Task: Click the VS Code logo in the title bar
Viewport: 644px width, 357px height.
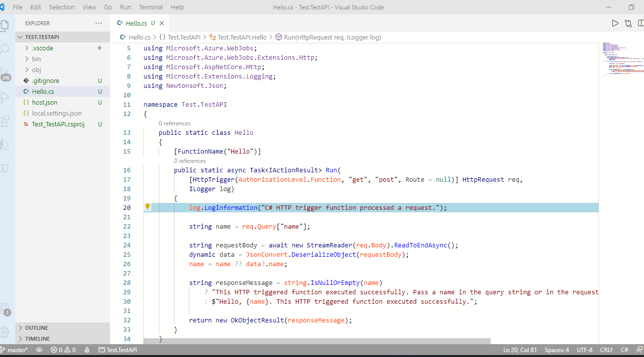Action: coord(2,7)
